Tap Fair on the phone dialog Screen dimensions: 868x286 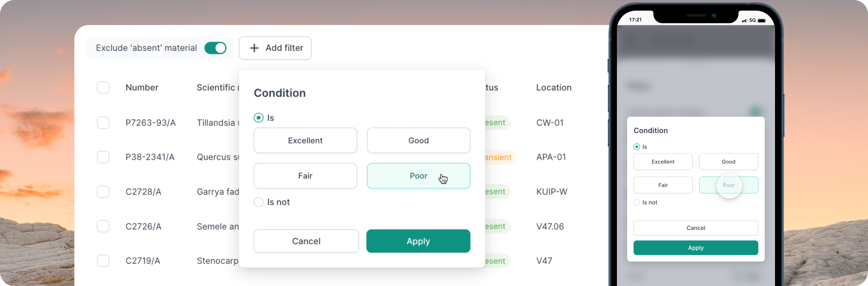(x=663, y=185)
